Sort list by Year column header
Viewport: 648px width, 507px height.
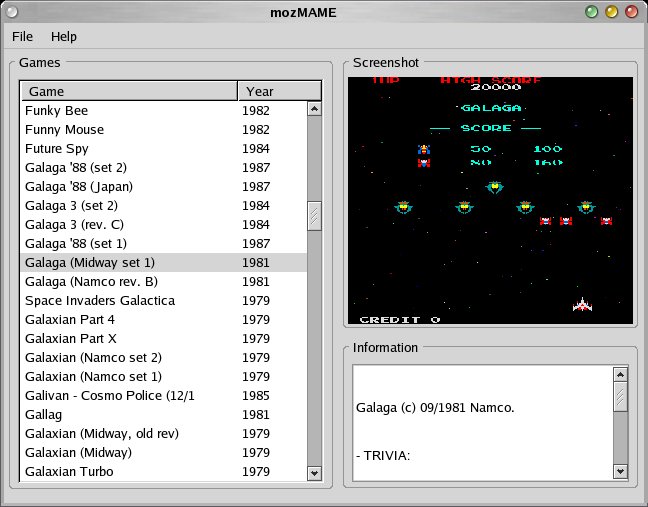coord(279,91)
